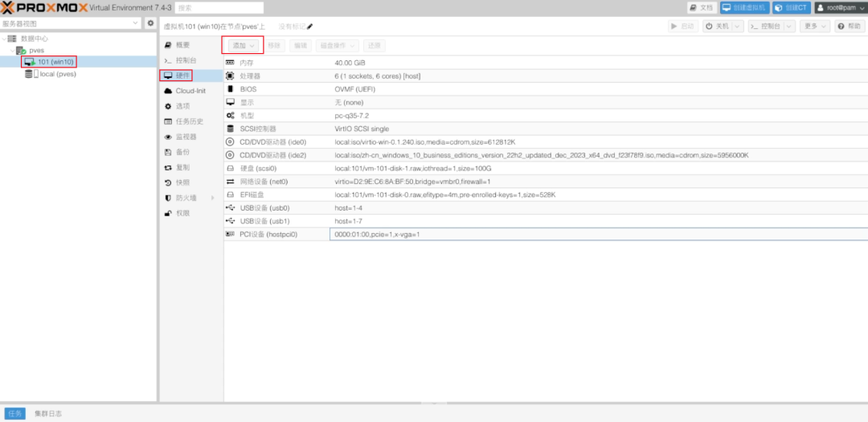Open the root@pam user menu
The height and width of the screenshot is (422, 868).
pyautogui.click(x=841, y=7)
